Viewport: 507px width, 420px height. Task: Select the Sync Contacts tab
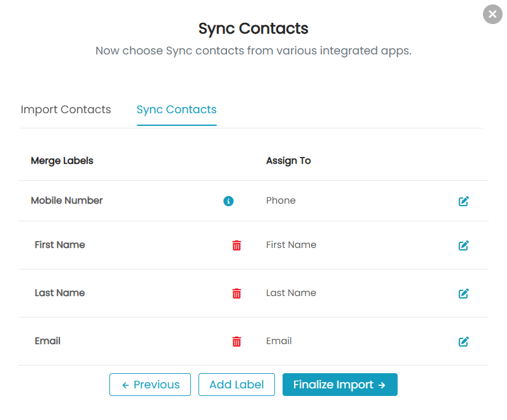176,109
